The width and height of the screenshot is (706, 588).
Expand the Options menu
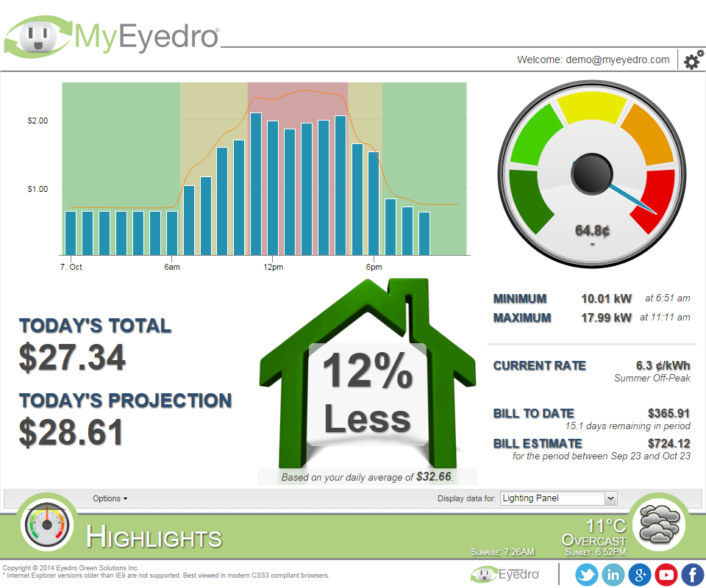coord(110,498)
